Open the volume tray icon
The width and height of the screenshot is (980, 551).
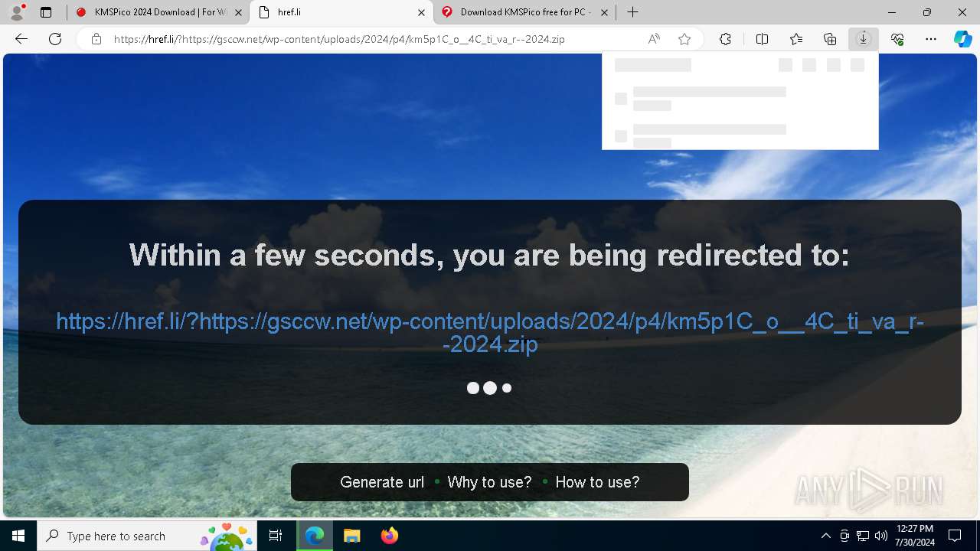point(881,536)
